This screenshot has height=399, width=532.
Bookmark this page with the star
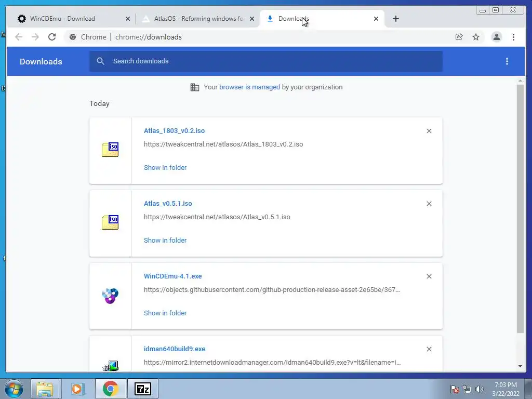point(476,37)
